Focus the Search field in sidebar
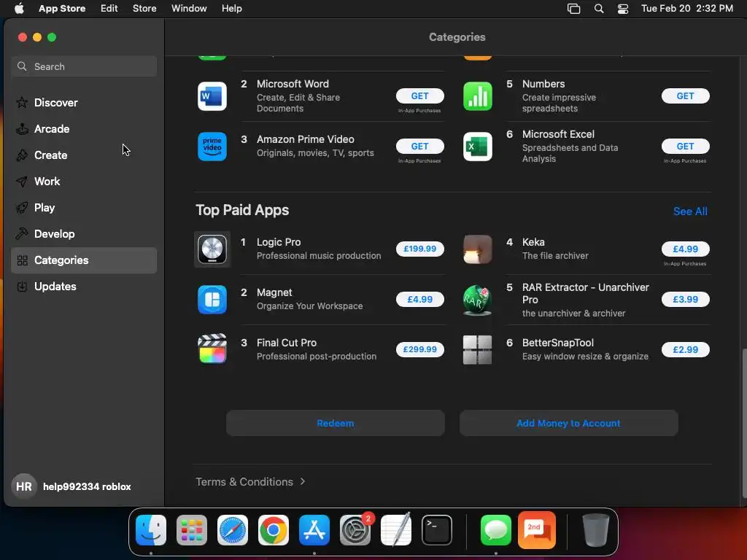 84,66
